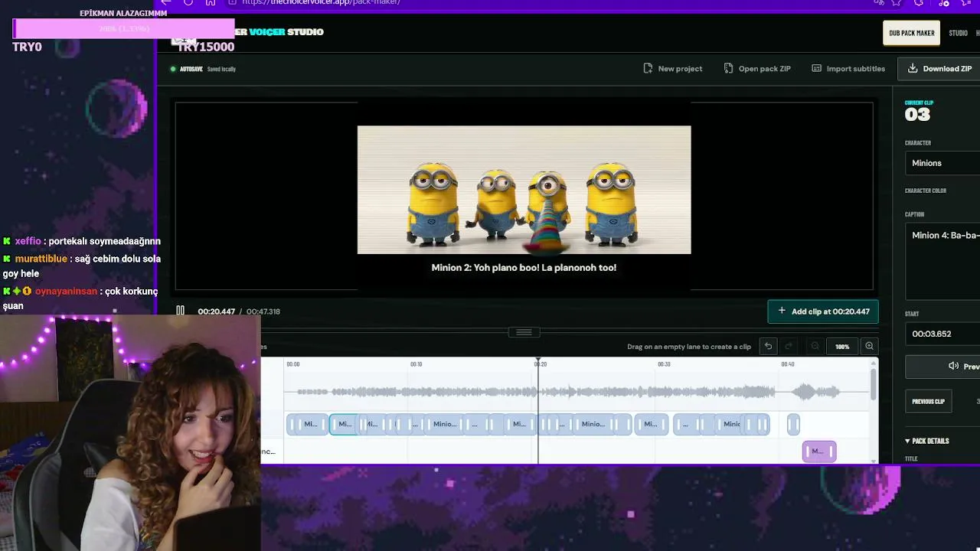Viewport: 980px width, 551px height.
Task: Click the green autosave status dot
Action: 173,69
